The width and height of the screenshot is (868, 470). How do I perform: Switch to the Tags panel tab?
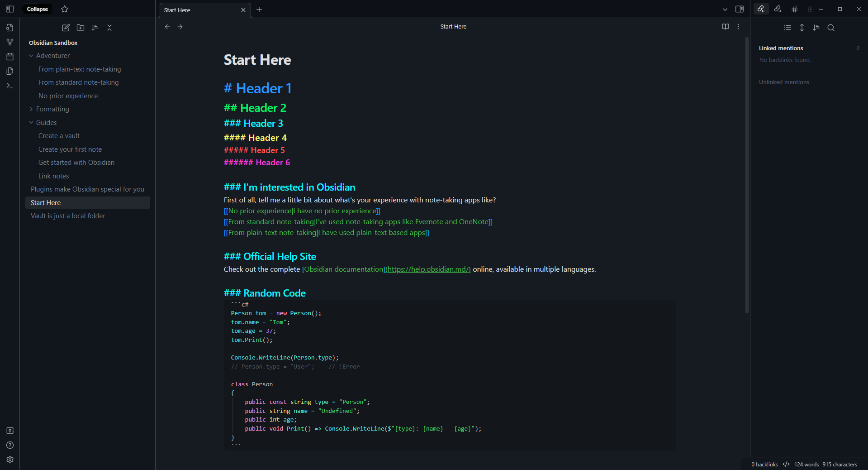point(795,9)
